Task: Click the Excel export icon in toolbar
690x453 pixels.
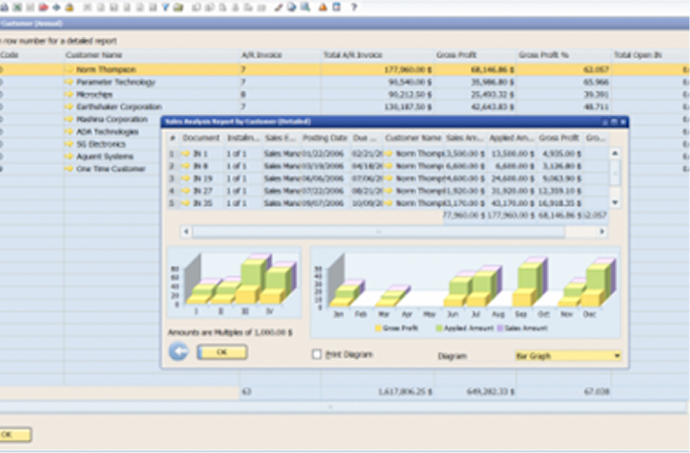Action: pyautogui.click(x=17, y=7)
